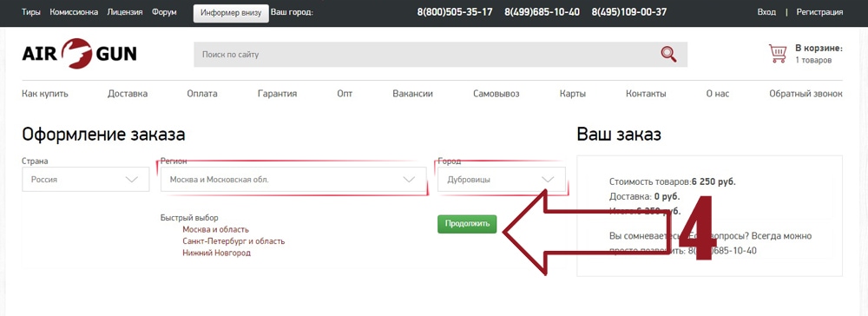The width and height of the screenshot is (868, 316).
Task: Click the Доставка: 0 руб. line
Action: (644, 196)
